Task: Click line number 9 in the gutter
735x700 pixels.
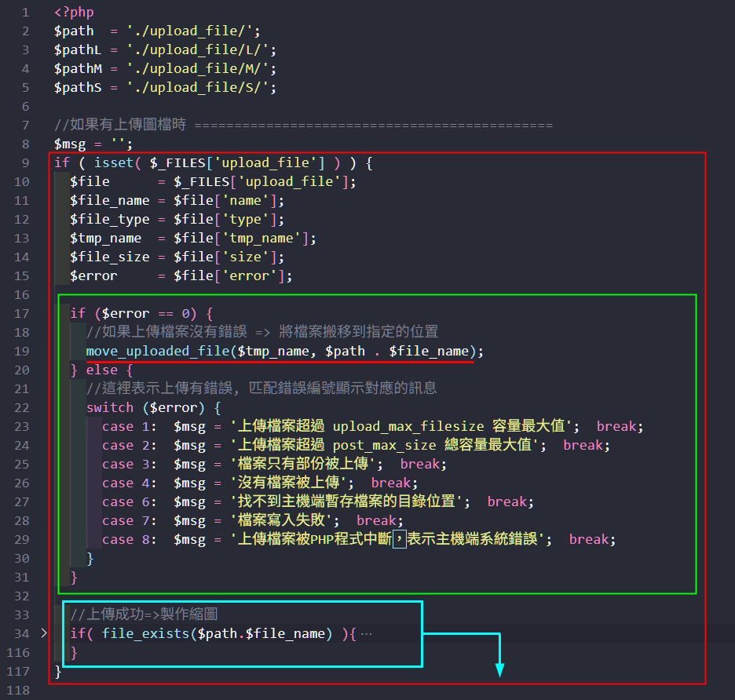Action: pos(25,163)
